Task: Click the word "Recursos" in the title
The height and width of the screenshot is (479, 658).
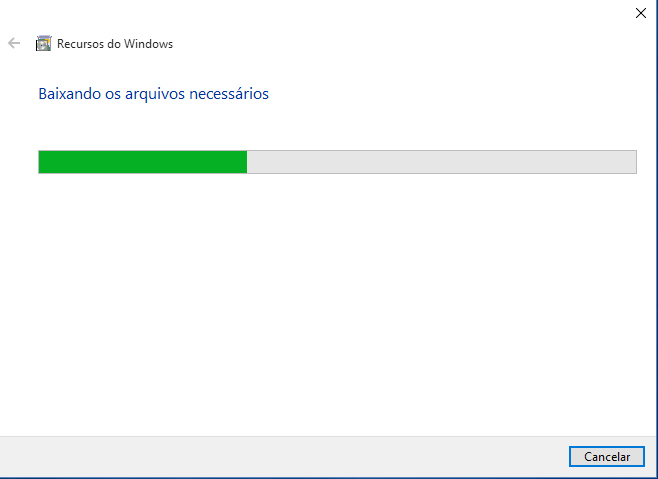Action: coord(81,44)
